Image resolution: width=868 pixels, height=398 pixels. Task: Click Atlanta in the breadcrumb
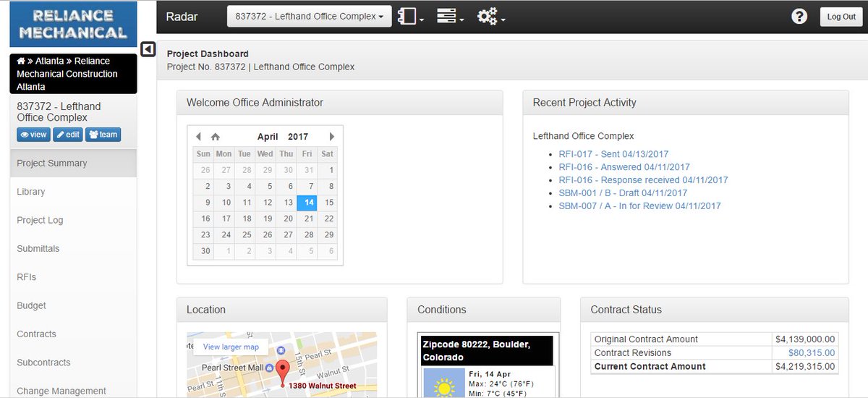pos(50,61)
